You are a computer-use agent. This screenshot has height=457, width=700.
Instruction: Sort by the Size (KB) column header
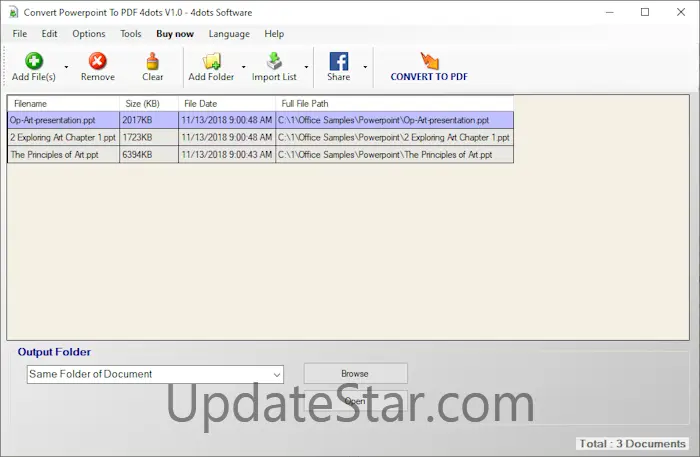point(149,104)
